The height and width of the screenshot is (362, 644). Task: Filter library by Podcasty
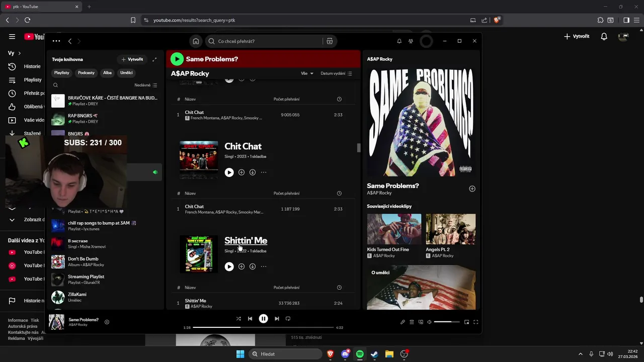[86, 73]
